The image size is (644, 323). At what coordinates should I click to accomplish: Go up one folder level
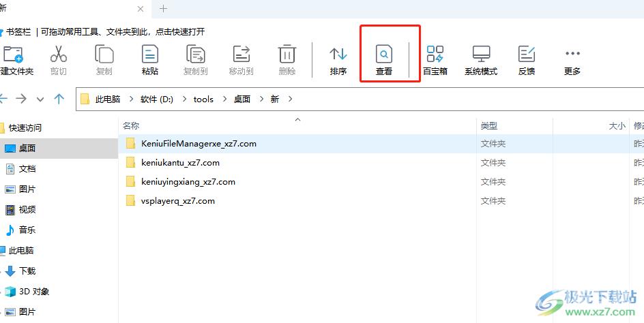point(59,99)
